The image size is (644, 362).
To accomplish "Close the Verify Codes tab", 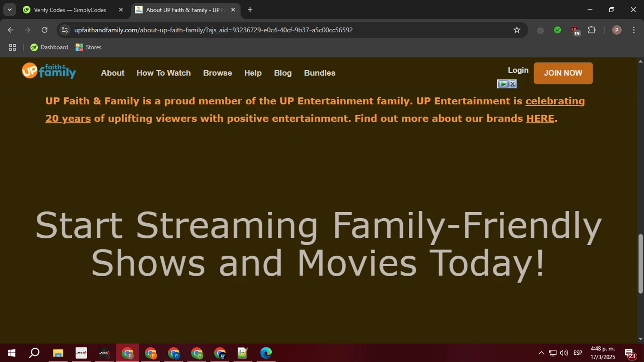I will tap(121, 10).
